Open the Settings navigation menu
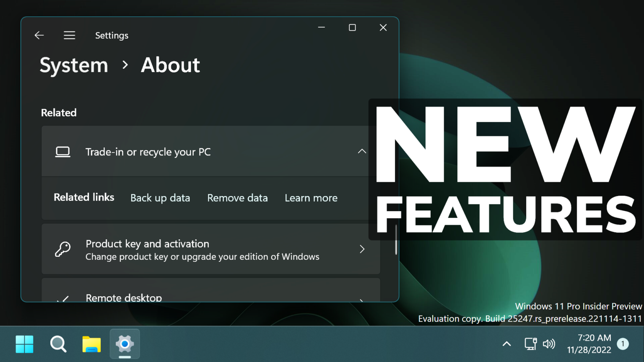Screen dimensions: 644x362 point(69,35)
